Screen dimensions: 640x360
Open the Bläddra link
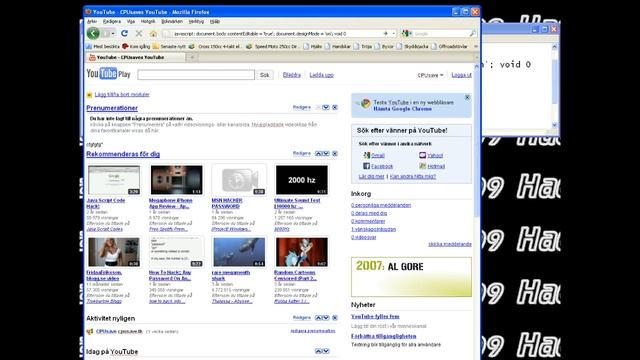291,75
